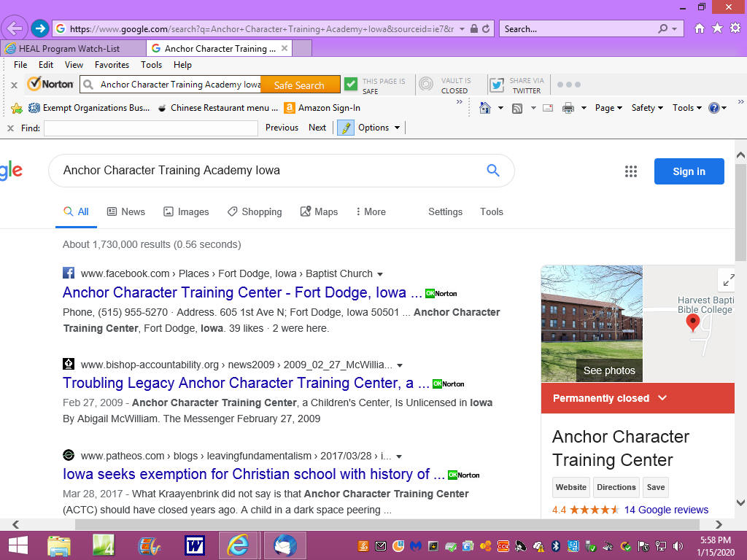747x560 pixels.
Task: Open the Exempt Organizations Bus... favorite
Action: click(89, 108)
